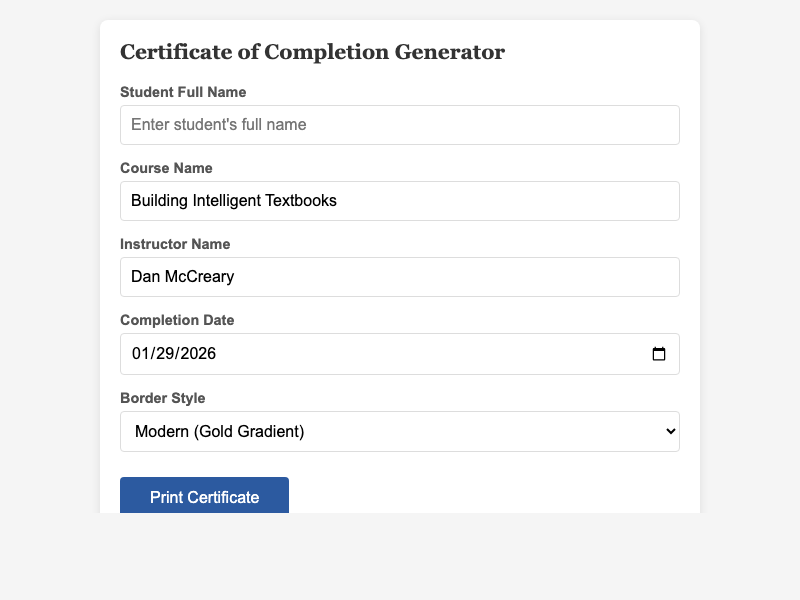The width and height of the screenshot is (800, 600).
Task: Click the "Instructor Name" label
Action: coord(175,244)
